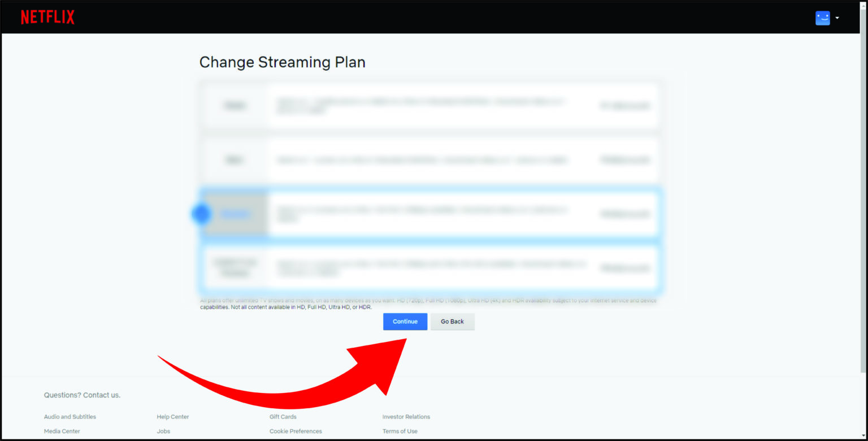The image size is (868, 441).
Task: Open the Media Center link
Action: click(62, 431)
